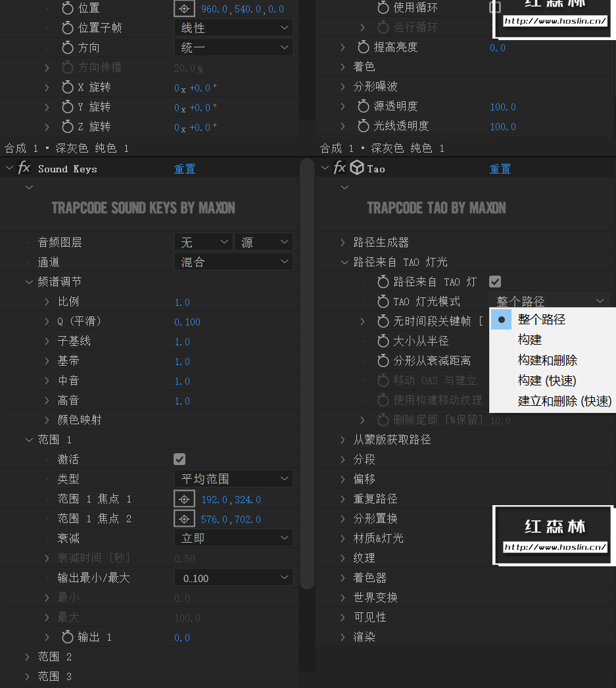Click the fx icon beside Sound Keys
The width and height of the screenshot is (616, 688).
[24, 168]
